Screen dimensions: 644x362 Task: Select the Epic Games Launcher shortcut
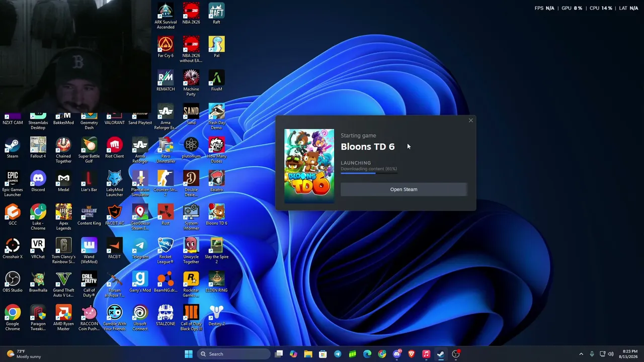click(13, 184)
